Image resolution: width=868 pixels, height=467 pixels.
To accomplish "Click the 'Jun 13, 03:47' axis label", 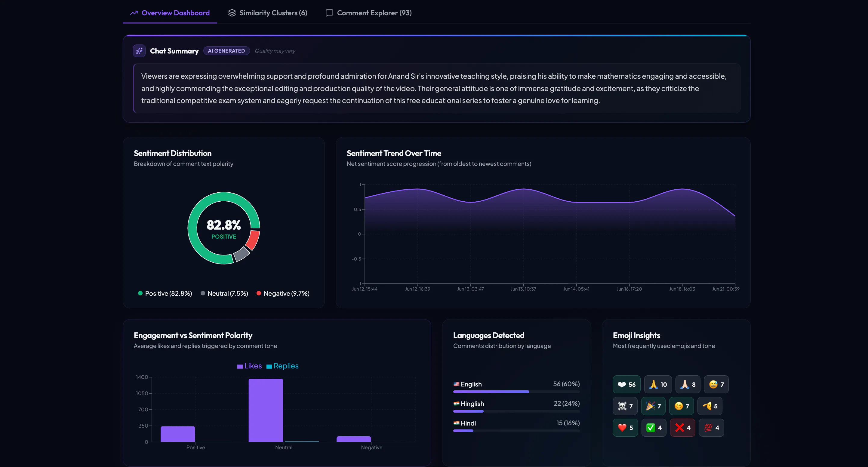I will point(470,289).
